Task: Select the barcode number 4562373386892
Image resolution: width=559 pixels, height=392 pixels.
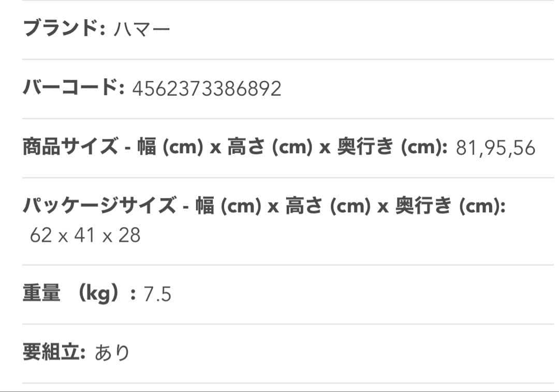Action: (x=207, y=89)
